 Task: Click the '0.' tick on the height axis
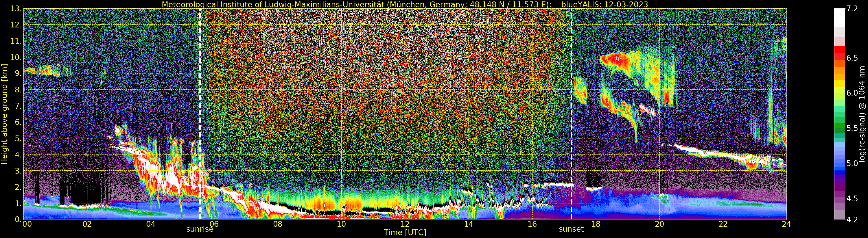(18, 219)
